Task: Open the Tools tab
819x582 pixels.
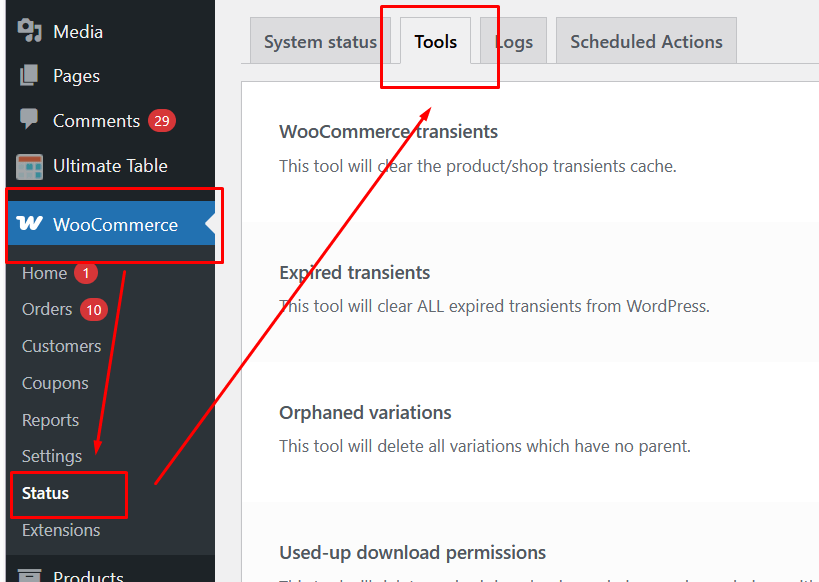Action: [x=435, y=41]
